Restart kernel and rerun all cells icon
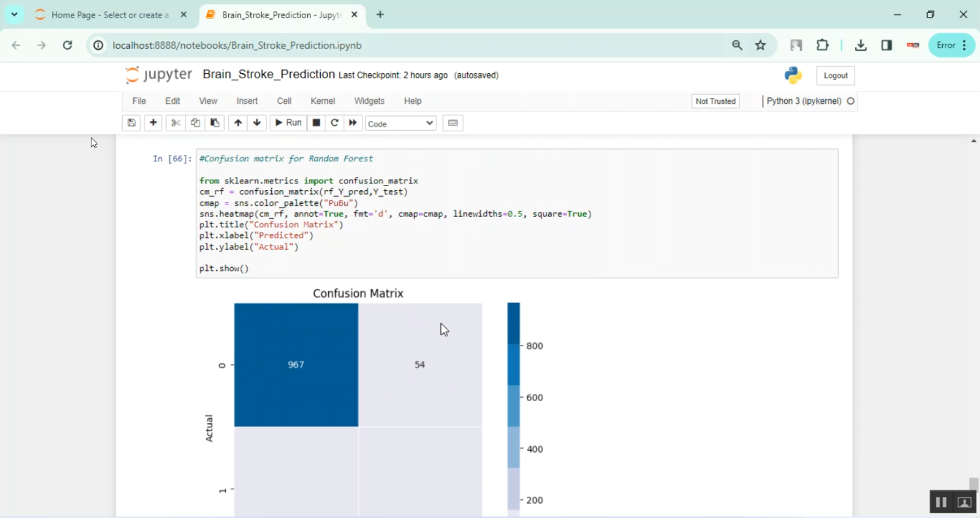The height and width of the screenshot is (518, 980). 353,123
